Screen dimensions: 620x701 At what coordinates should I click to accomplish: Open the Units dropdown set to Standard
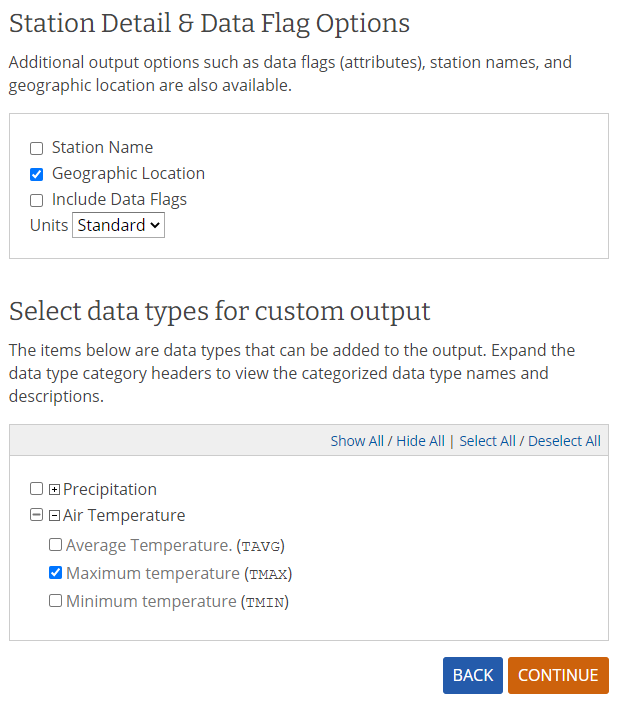(118, 225)
